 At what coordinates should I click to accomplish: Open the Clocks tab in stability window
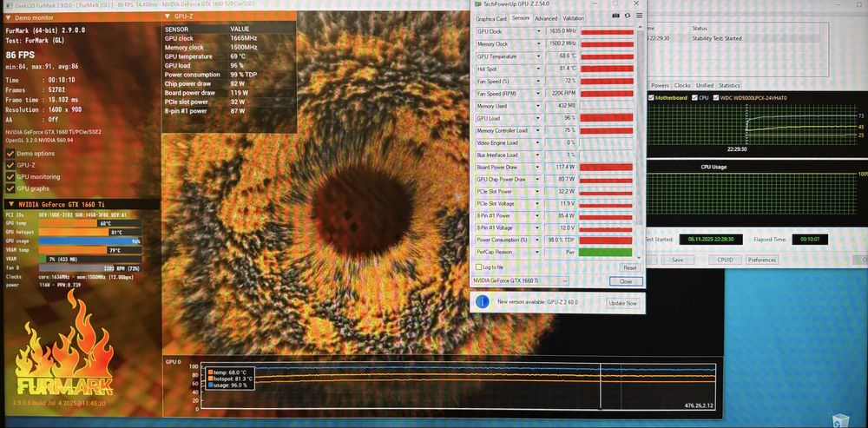pos(682,86)
